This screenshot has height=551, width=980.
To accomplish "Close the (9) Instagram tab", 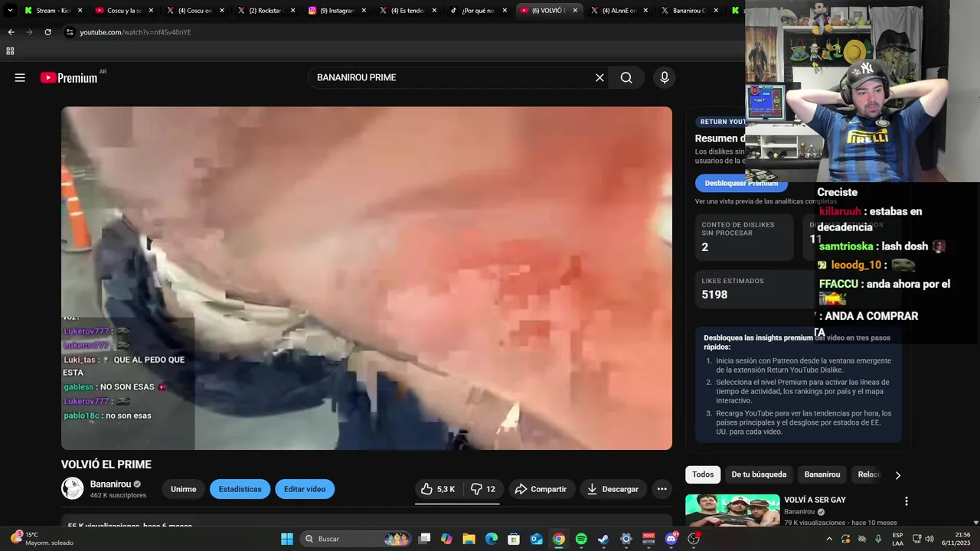I will (364, 11).
